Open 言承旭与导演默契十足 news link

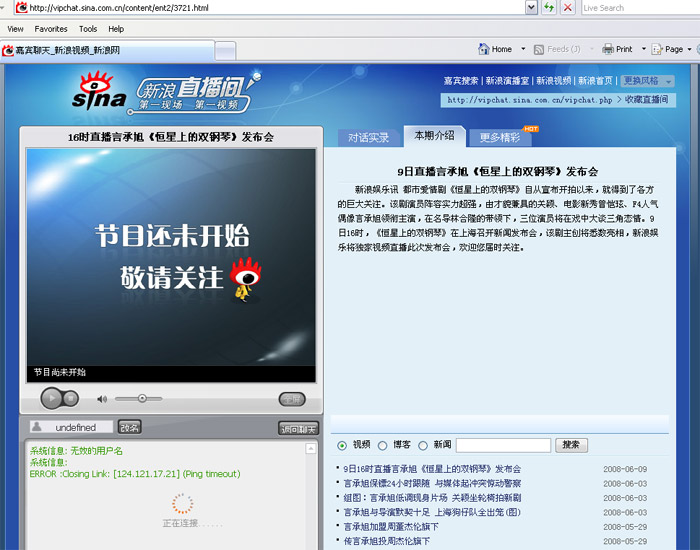tap(432, 512)
